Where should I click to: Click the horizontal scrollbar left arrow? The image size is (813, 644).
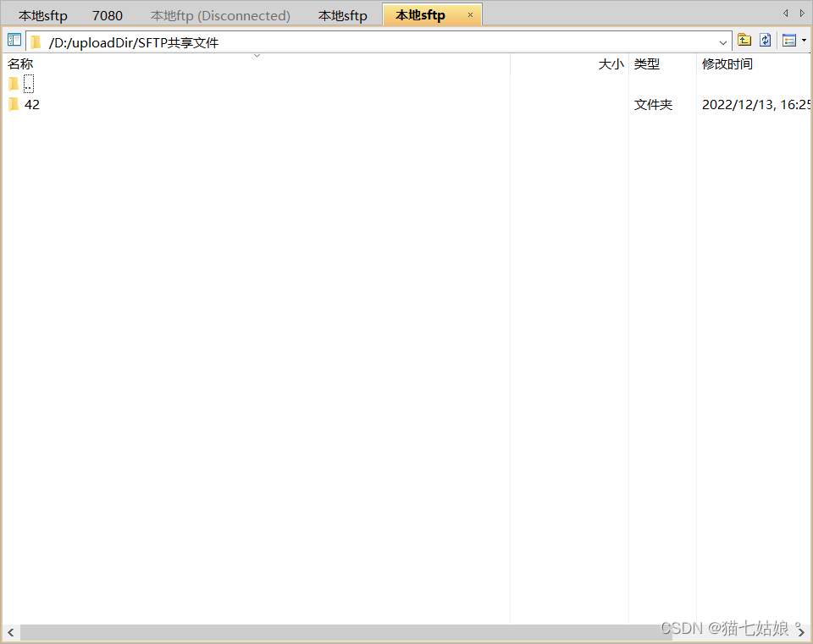11,632
